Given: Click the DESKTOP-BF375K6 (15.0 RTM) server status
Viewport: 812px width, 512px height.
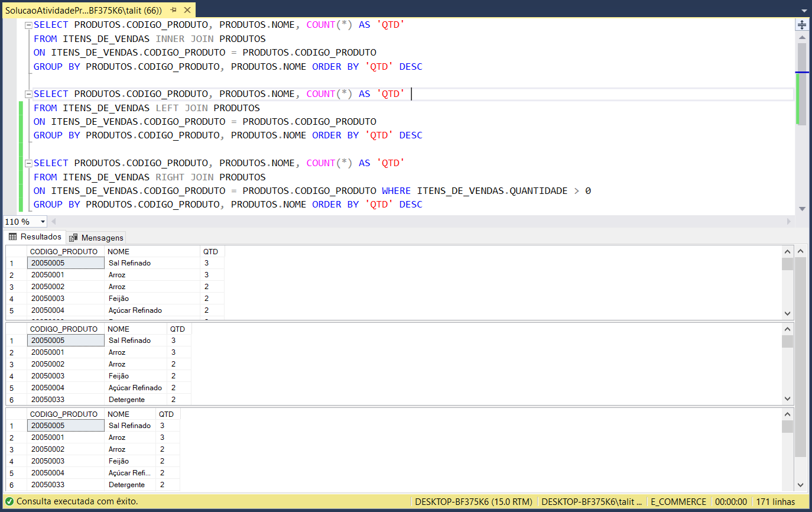Looking at the screenshot, I should coord(473,501).
